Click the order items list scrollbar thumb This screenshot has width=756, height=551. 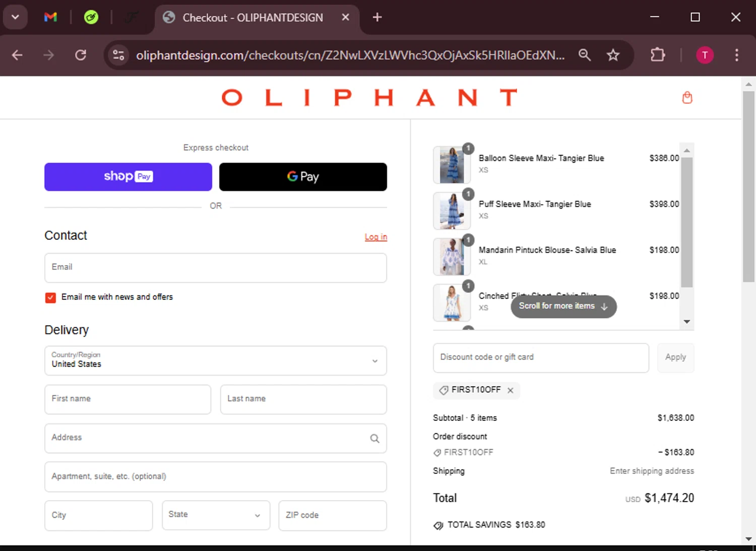coord(687,222)
